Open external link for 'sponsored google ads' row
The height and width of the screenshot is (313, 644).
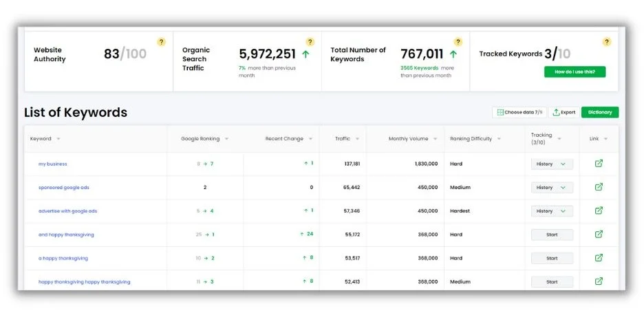coord(599,187)
